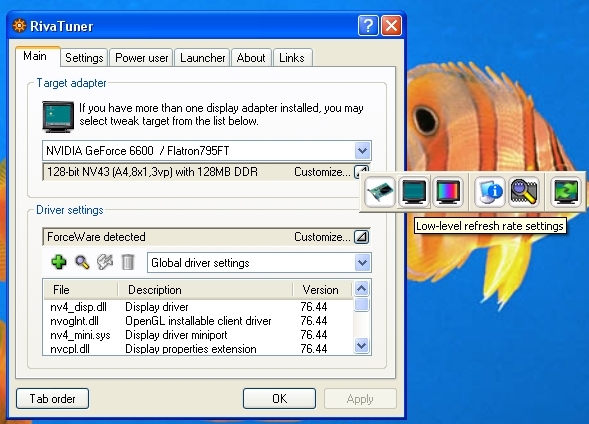
Task: Click the Version column header
Action: (x=322, y=290)
